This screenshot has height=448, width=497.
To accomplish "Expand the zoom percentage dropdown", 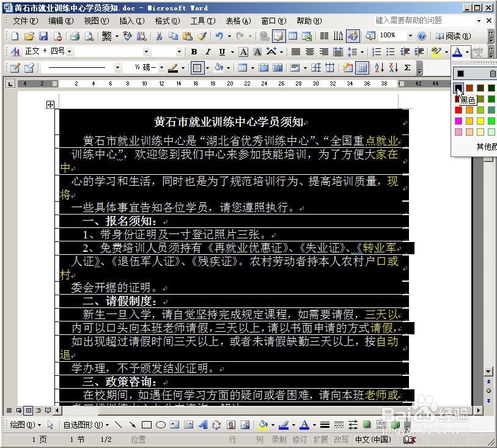I will pyautogui.click(x=410, y=36).
